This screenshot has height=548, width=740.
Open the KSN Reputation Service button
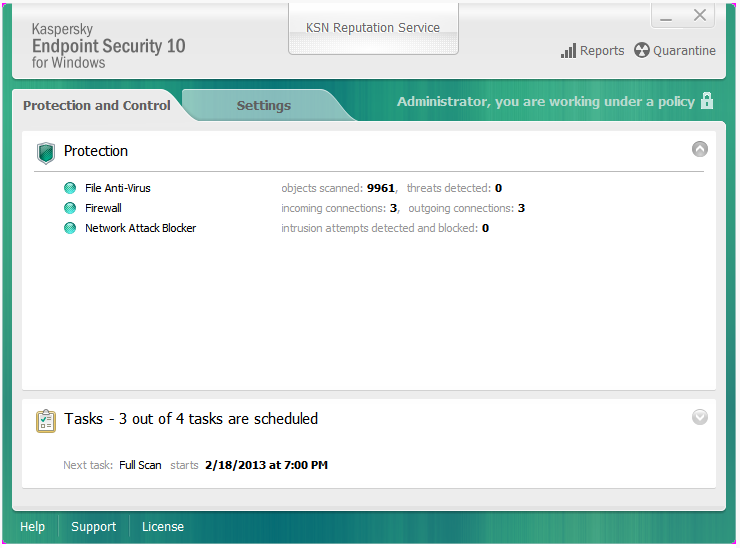click(373, 28)
